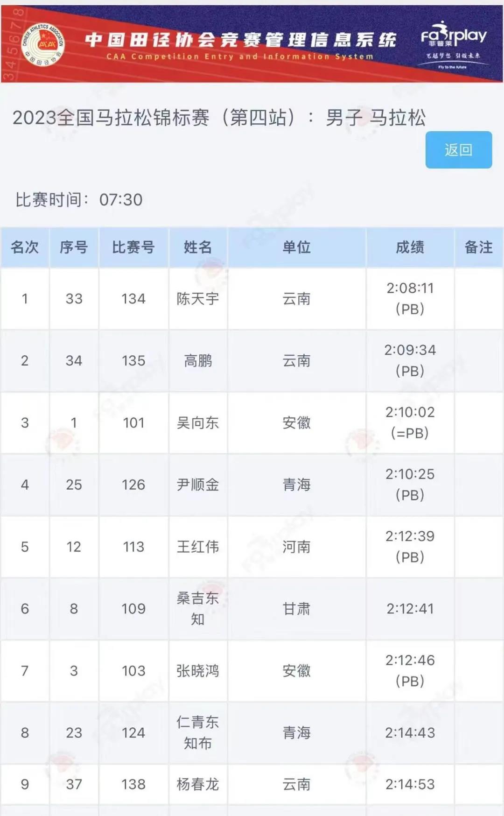Click the banner title 中国田径协会竞赛管理信息系统
Viewport: 504px width, 816px height.
[240, 40]
